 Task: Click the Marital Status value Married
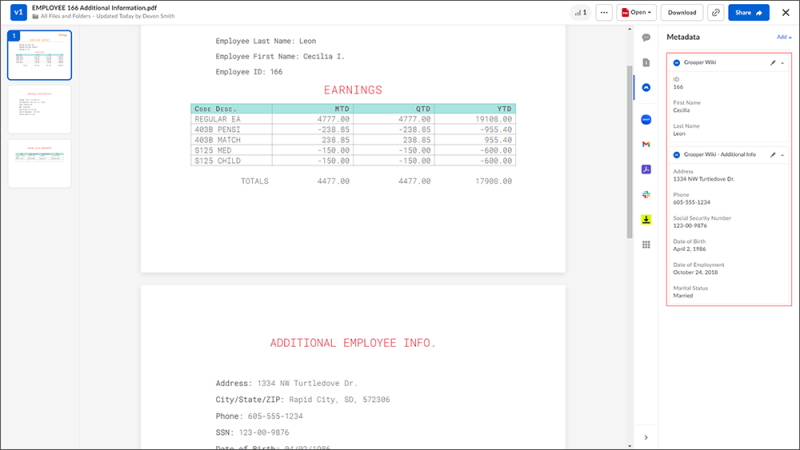(683, 296)
